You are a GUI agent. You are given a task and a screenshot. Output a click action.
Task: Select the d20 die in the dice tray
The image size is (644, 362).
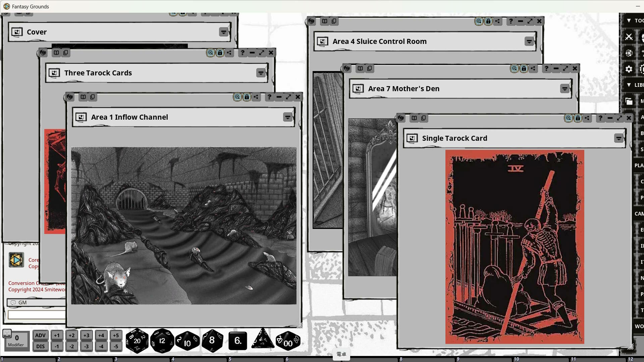tap(137, 341)
